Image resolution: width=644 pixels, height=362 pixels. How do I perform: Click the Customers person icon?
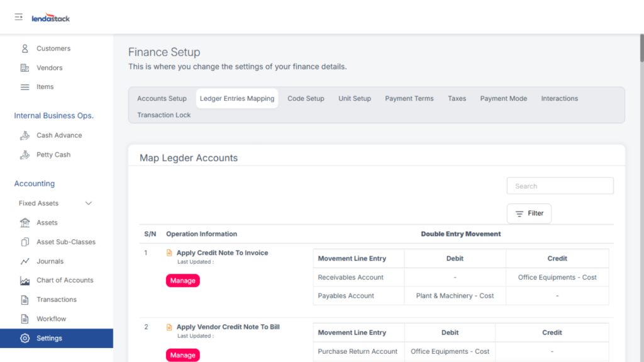tap(25, 48)
